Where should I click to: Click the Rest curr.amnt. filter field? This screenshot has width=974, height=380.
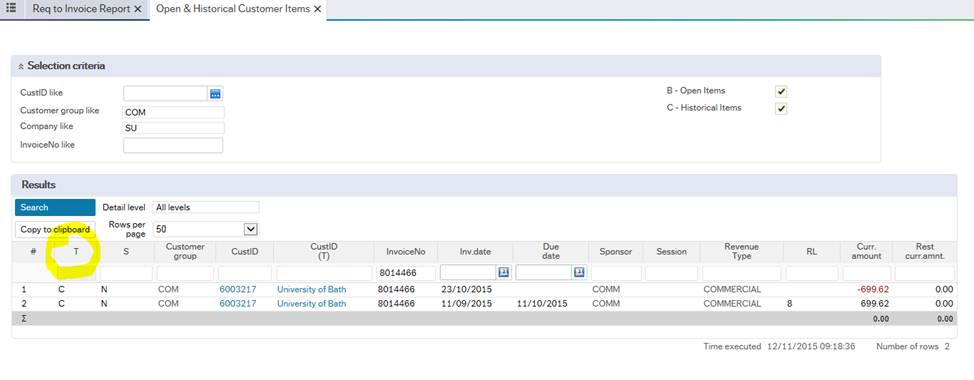[924, 273]
